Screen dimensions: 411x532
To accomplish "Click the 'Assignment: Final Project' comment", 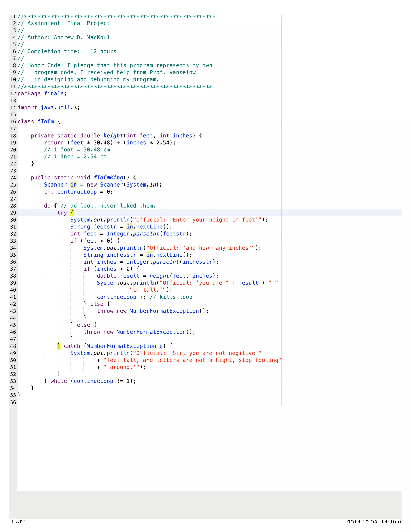I will pyautogui.click(x=64, y=23).
